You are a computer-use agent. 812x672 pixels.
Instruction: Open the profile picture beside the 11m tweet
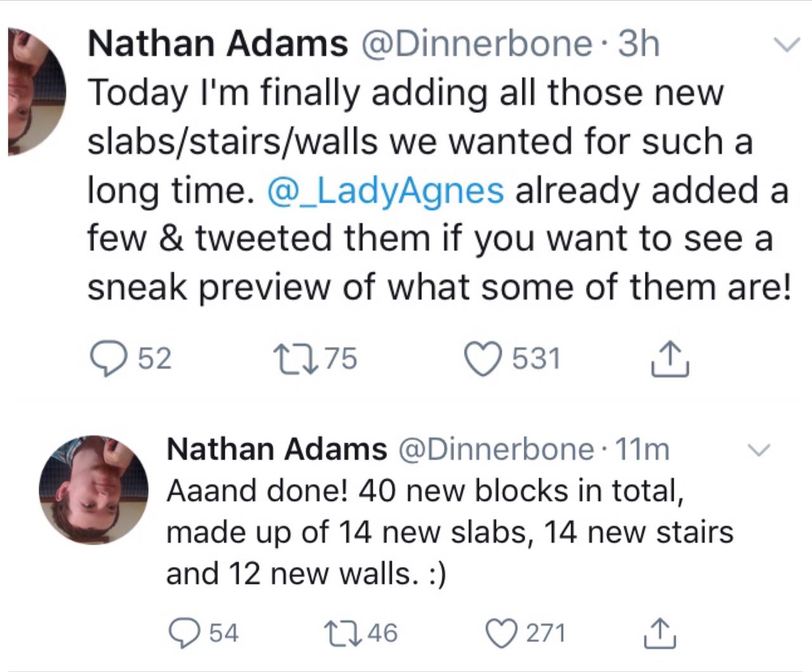(x=93, y=489)
